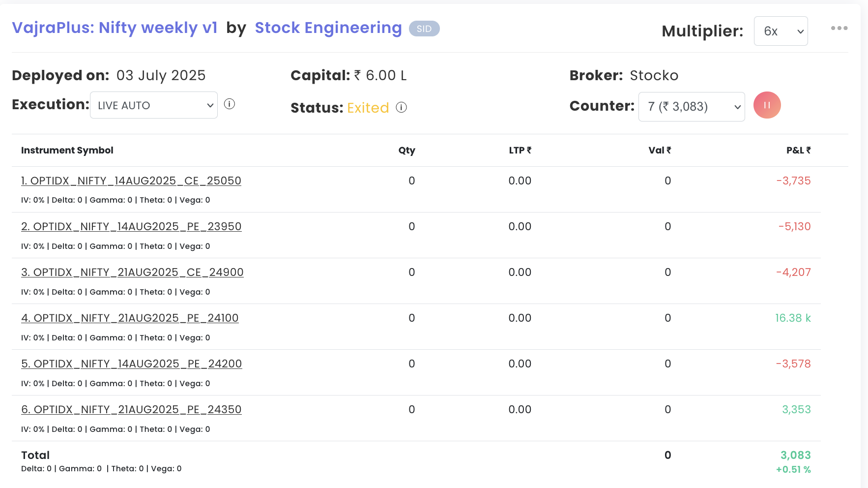Image resolution: width=868 pixels, height=488 pixels.
Task: Open the Counter 7 dropdown
Action: [691, 107]
